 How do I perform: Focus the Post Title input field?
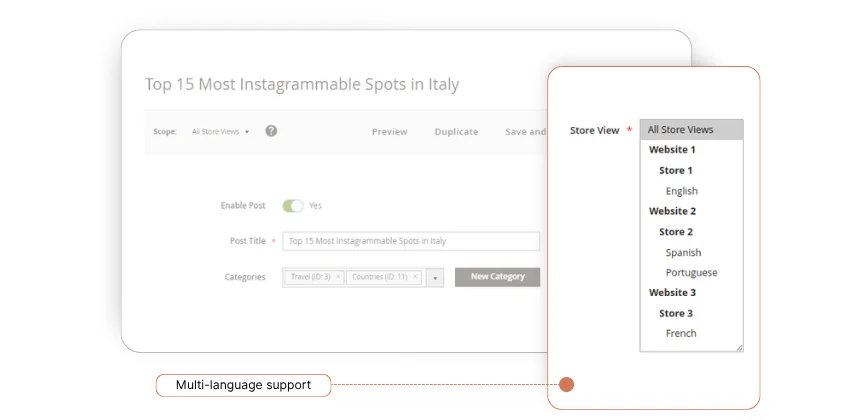click(411, 241)
